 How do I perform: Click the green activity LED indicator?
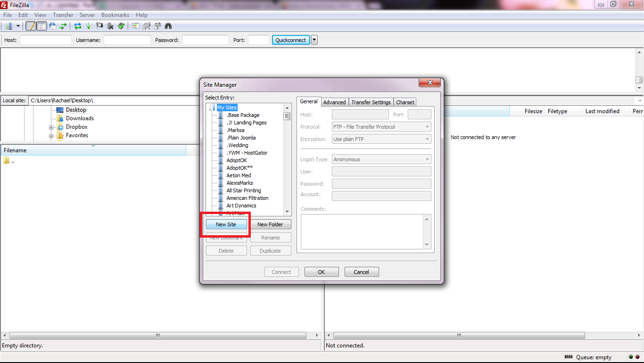coord(631,357)
